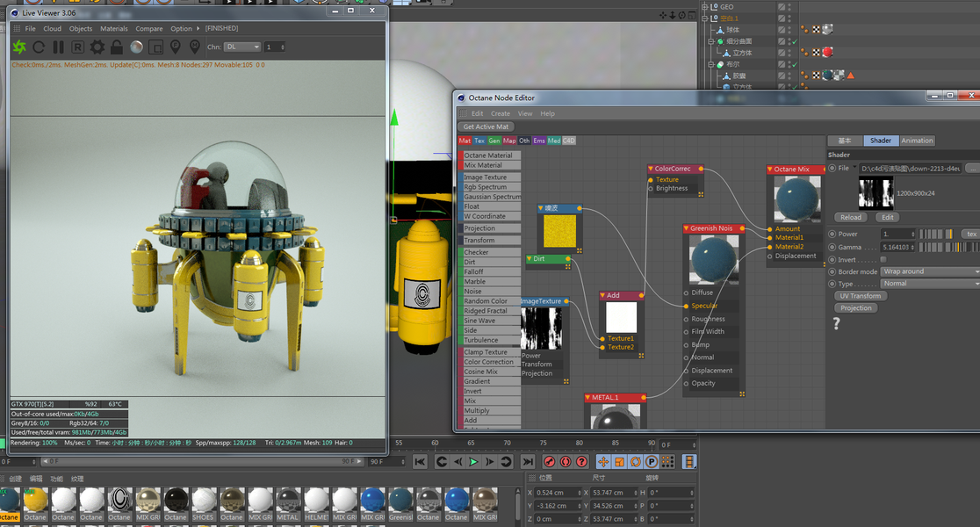Select the METAL material thumbnail
This screenshot has width=980, height=527.
[x=288, y=504]
